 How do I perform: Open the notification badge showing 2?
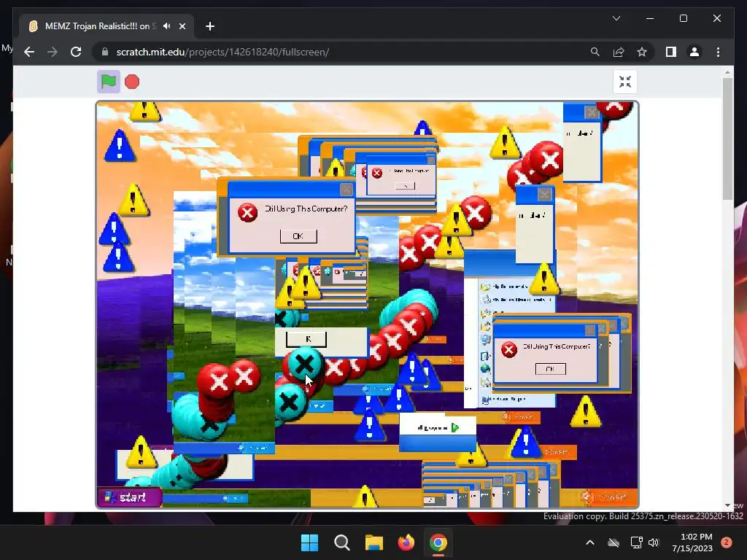click(727, 542)
